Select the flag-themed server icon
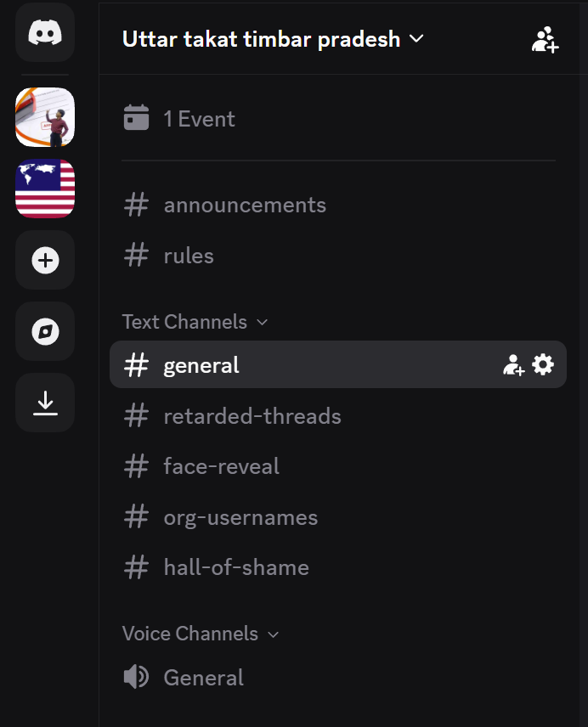Screen dimensions: 588x727 coord(44,189)
